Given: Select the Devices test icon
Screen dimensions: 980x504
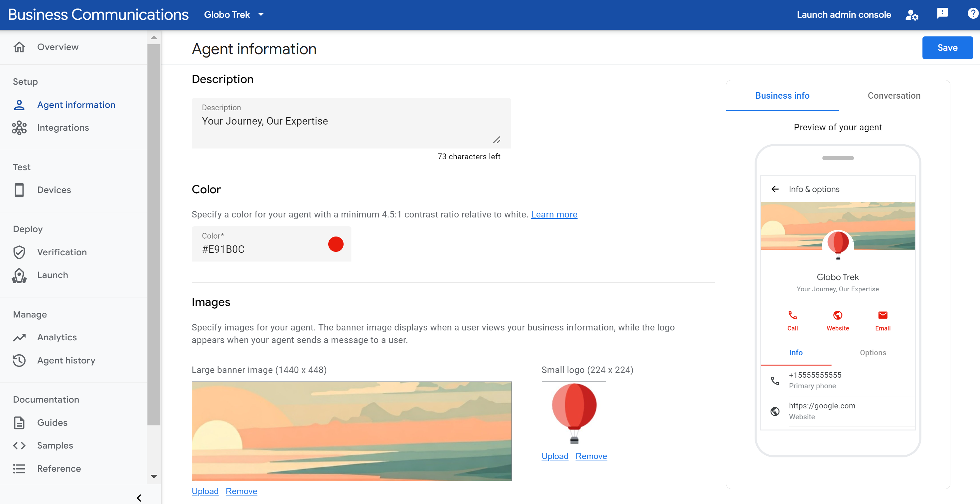Looking at the screenshot, I should pos(19,190).
